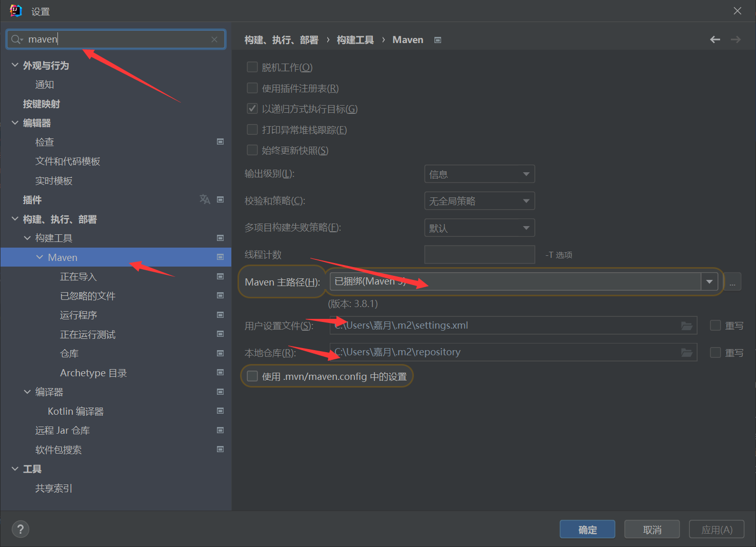Collapse the 工具 tree section

(x=15, y=469)
